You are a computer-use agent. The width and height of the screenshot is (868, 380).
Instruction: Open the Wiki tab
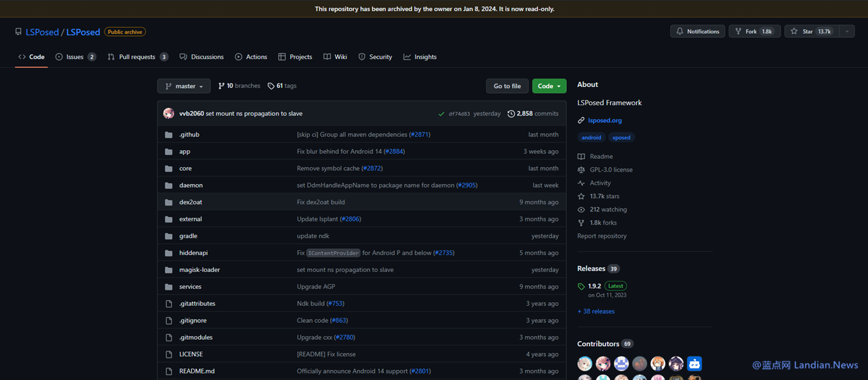(x=335, y=57)
